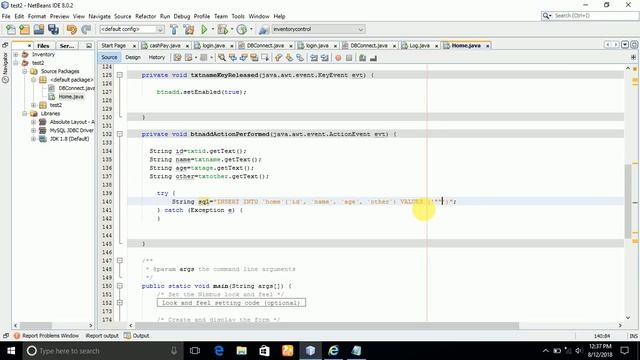This screenshot has height=360, width=640.
Task: Go to Previous Bookmark icon
Action: coord(278,58)
